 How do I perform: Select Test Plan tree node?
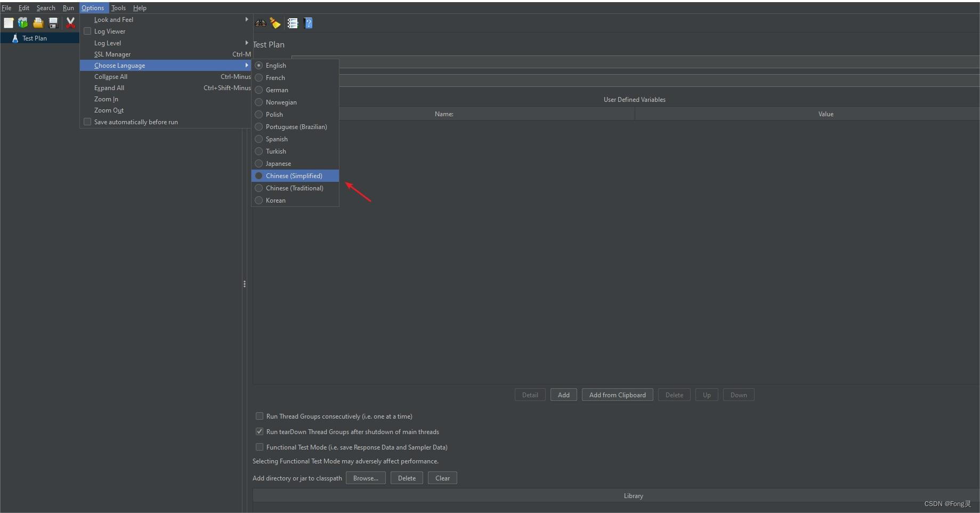(x=35, y=38)
